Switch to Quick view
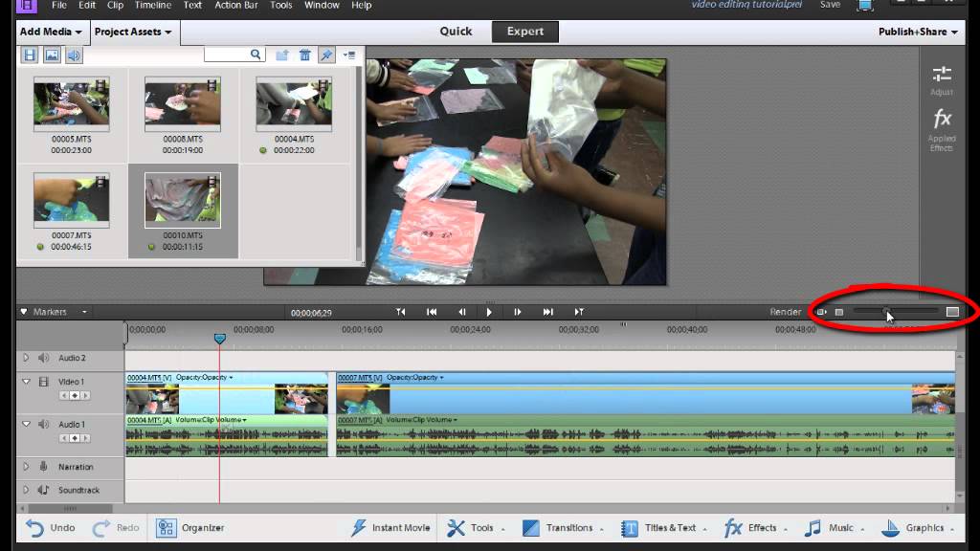Screen dimensions: 980x551 click(456, 32)
